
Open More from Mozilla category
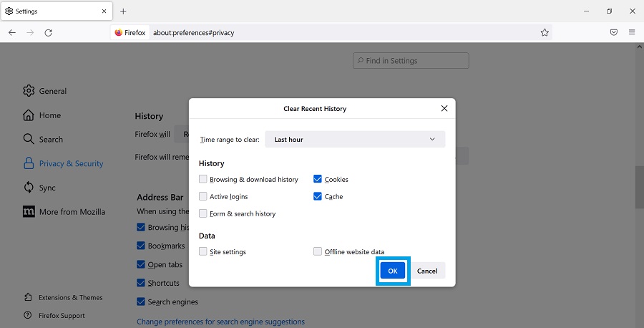pos(64,212)
